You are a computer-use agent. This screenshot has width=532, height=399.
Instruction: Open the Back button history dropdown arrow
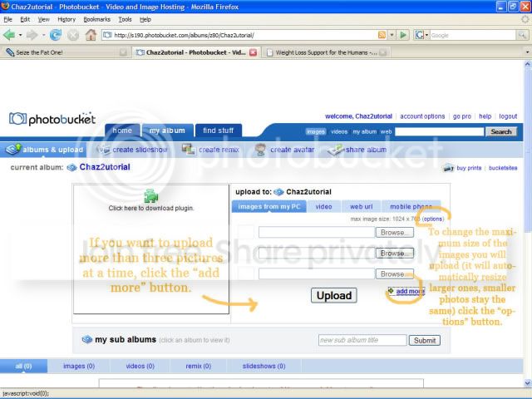[x=20, y=35]
